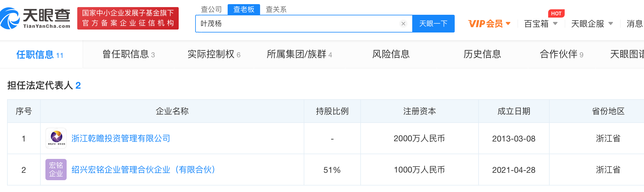The width and height of the screenshot is (644, 192).
Task: Clear the search box text
Action: click(x=403, y=24)
